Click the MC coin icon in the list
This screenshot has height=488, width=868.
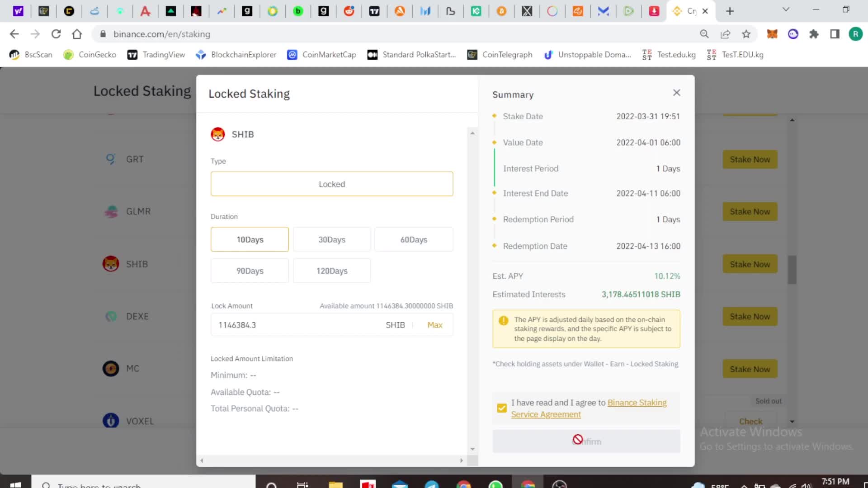click(111, 369)
